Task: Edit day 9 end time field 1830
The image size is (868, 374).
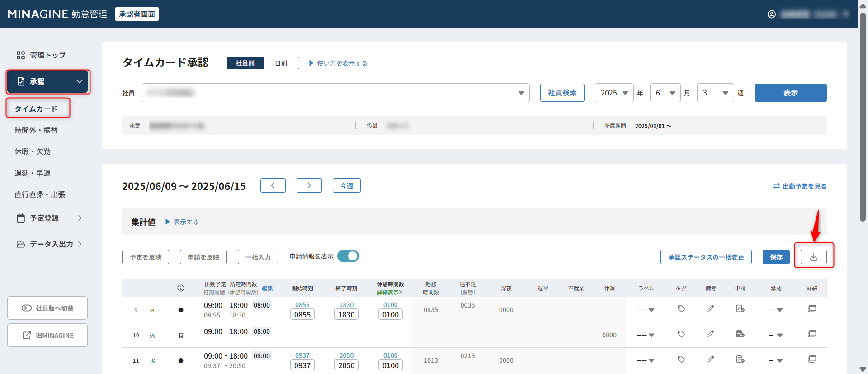Action: point(346,315)
